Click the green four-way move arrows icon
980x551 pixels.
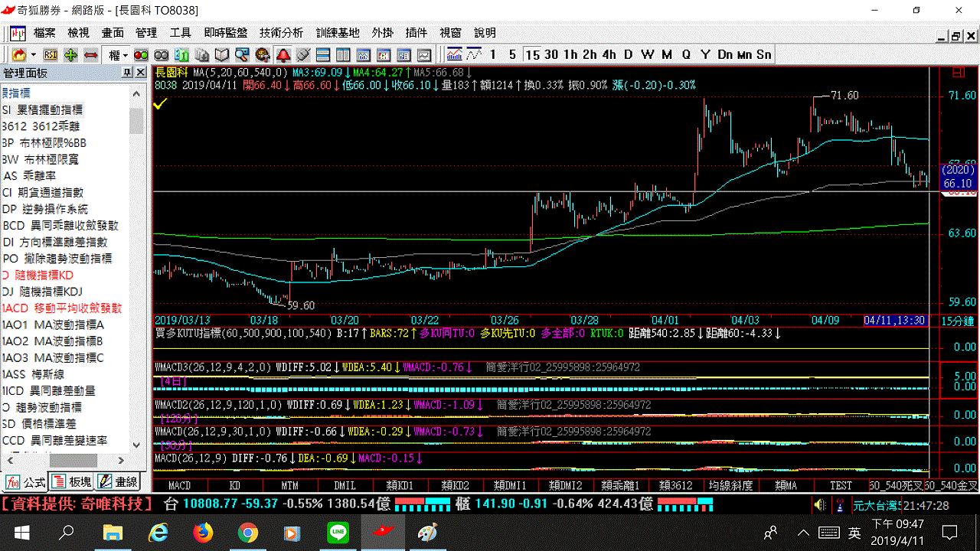click(x=70, y=54)
